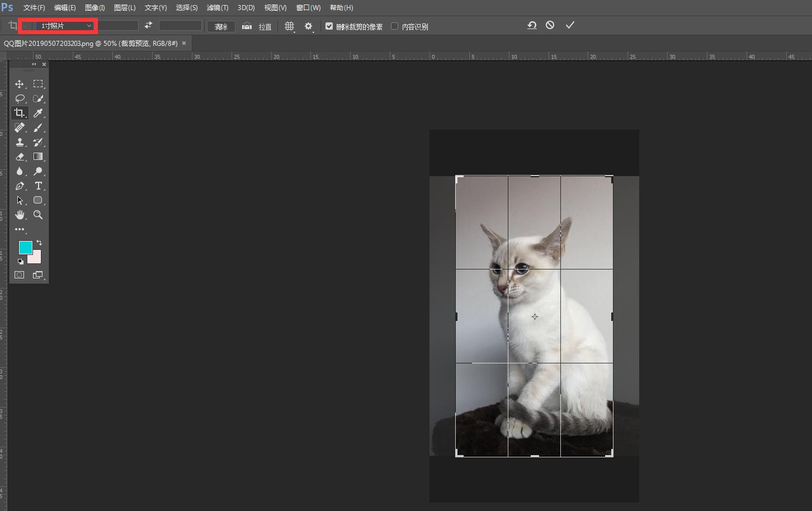Open the 滤镜 menu
812x511 pixels.
click(x=218, y=7)
